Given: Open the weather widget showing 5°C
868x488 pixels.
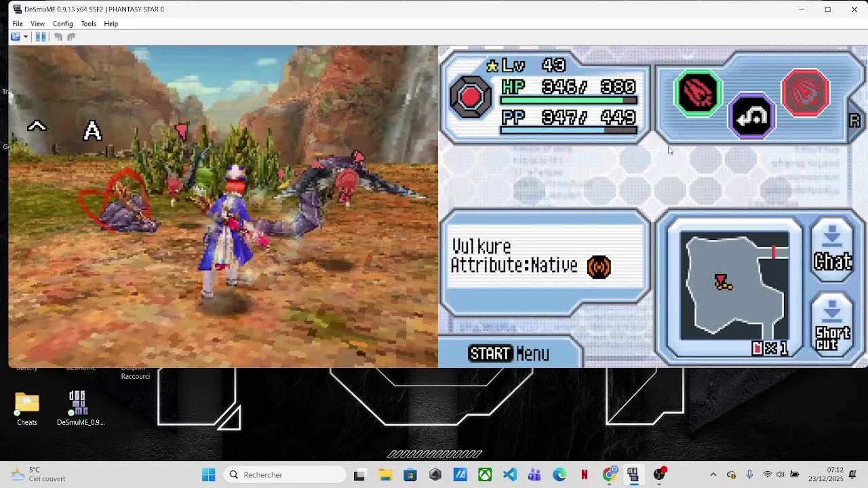Looking at the screenshot, I should point(39,474).
